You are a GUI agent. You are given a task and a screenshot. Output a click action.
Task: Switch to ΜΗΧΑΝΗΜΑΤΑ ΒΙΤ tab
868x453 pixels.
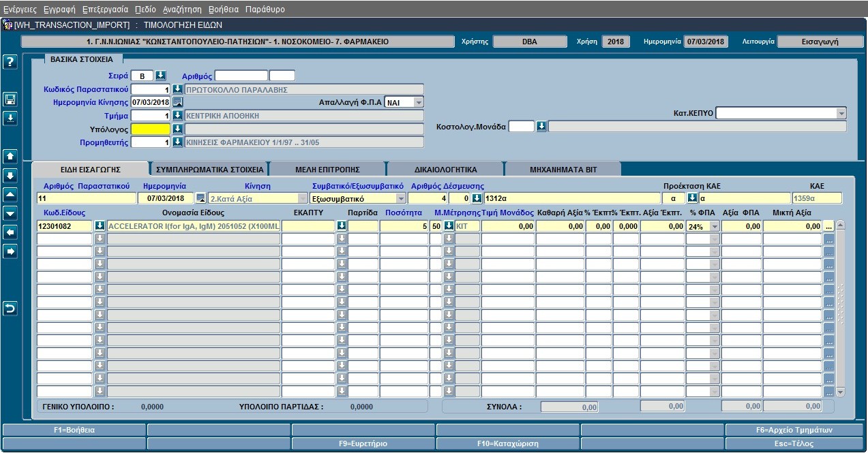tap(563, 169)
